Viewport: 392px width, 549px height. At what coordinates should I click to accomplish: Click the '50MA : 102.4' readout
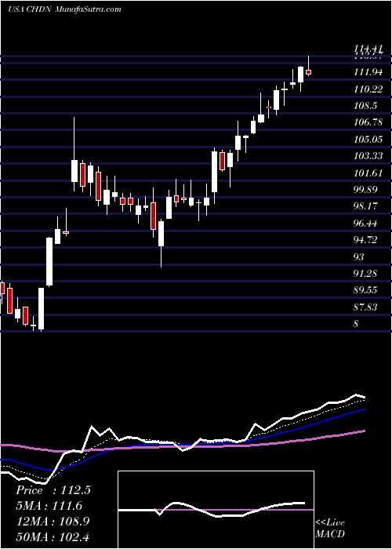pyautogui.click(x=53, y=536)
